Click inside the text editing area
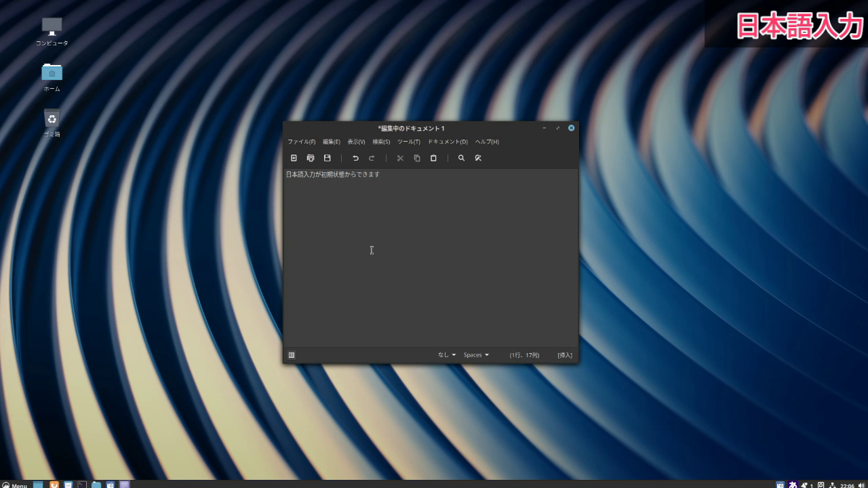 point(431,258)
